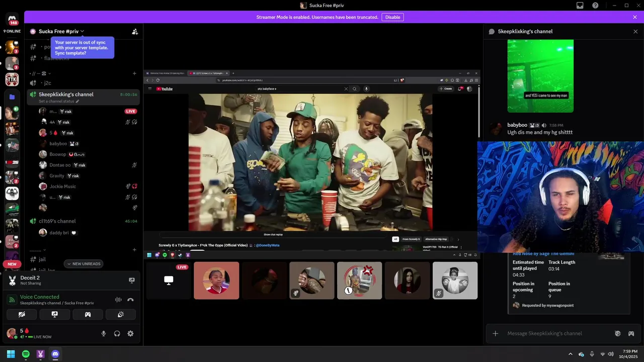The height and width of the screenshot is (362, 644).
Task: Click the LIVE badge next to first user
Action: 131,111
